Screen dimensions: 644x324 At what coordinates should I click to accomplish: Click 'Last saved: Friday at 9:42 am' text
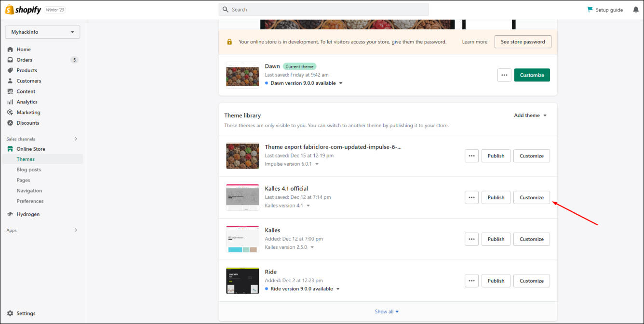297,75
